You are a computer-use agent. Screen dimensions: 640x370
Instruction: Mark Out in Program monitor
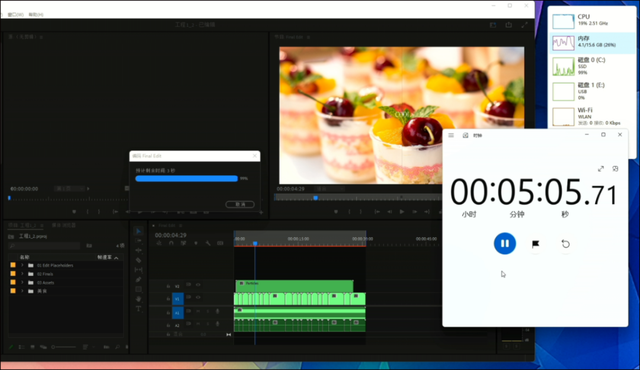[361, 212]
